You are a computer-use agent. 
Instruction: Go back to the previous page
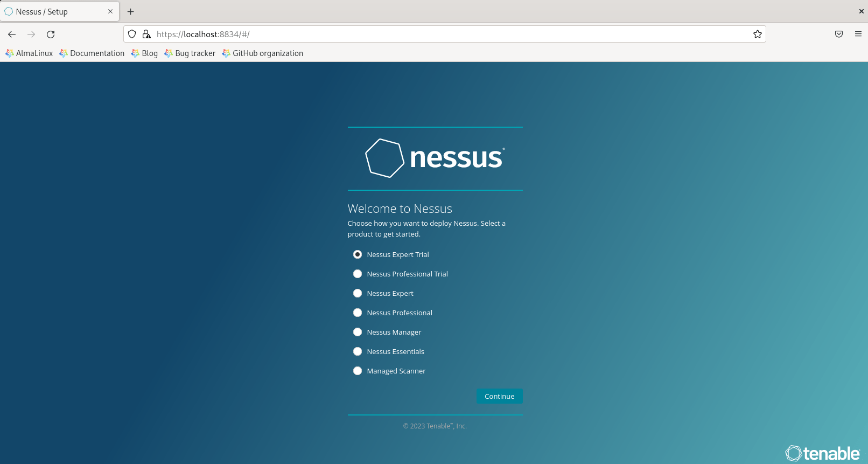(x=12, y=34)
